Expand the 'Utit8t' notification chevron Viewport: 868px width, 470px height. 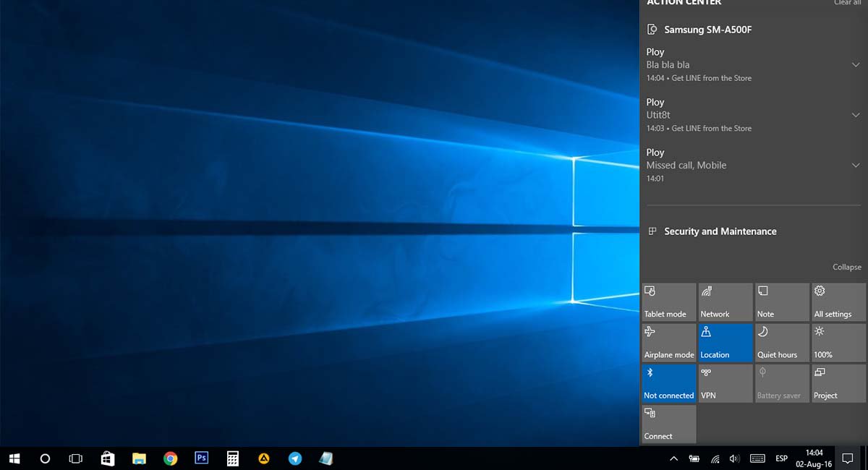(856, 115)
